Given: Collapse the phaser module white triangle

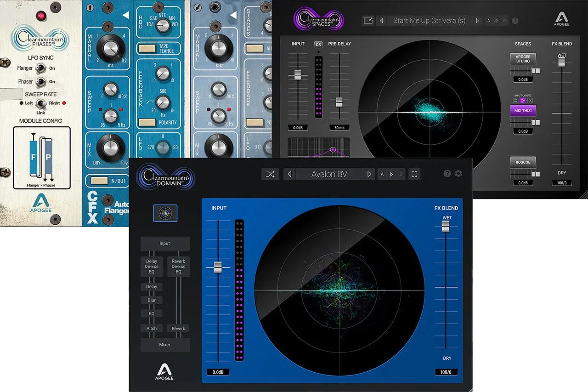Looking at the screenshot, I should point(233,16).
